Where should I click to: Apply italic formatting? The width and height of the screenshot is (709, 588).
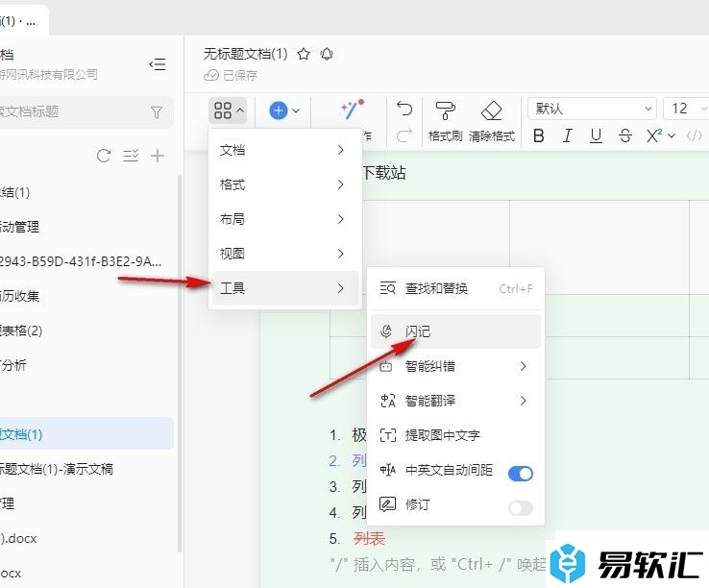pos(568,136)
